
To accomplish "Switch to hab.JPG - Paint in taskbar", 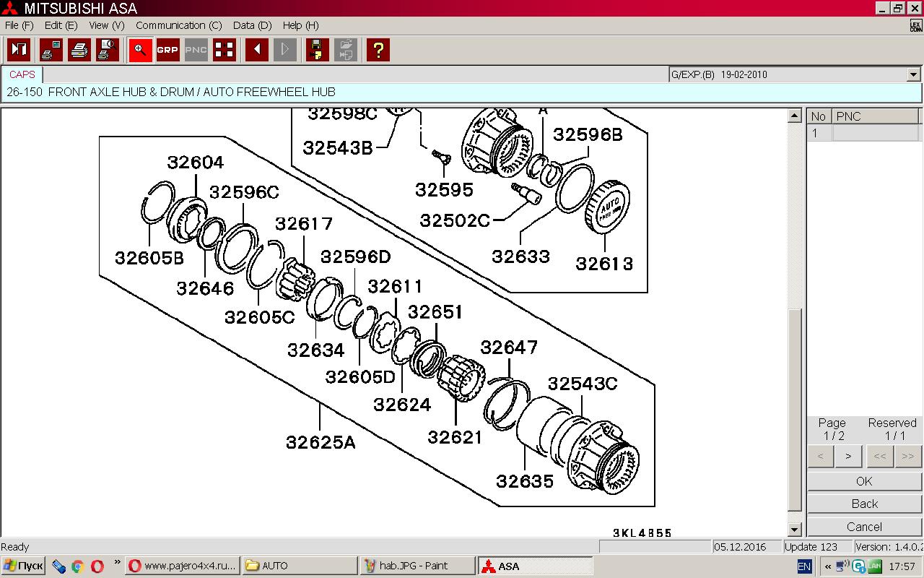I will click(x=417, y=566).
